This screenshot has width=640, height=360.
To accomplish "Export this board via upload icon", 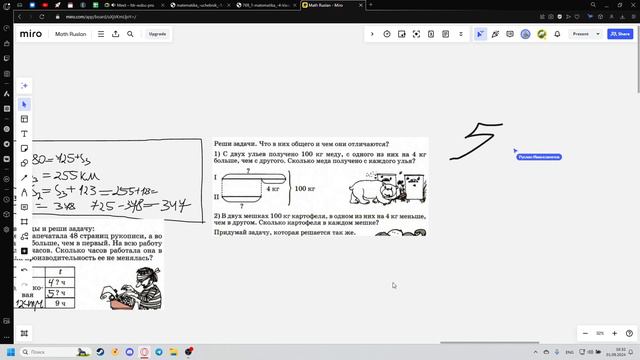I will pyautogui.click(x=116, y=34).
